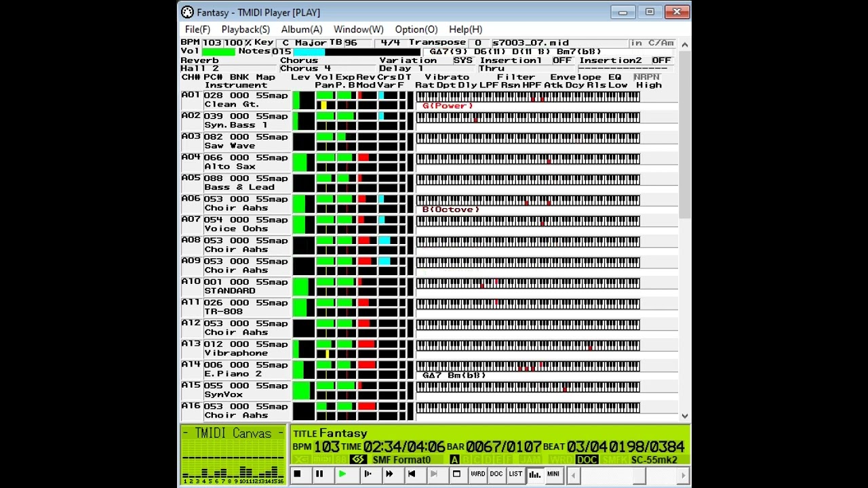Click the highlighted DOC status indicator
Viewport: 868px width, 488px height.
tap(587, 460)
